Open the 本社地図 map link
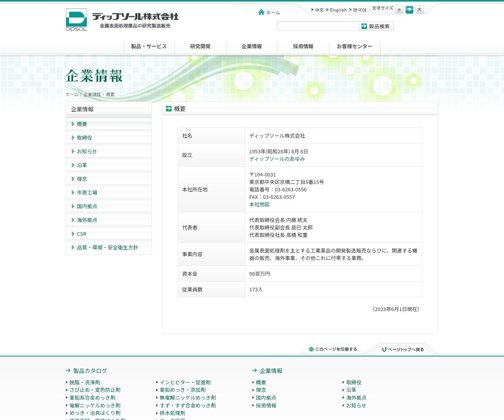Screen dimensions: 504x420 [x=259, y=204]
